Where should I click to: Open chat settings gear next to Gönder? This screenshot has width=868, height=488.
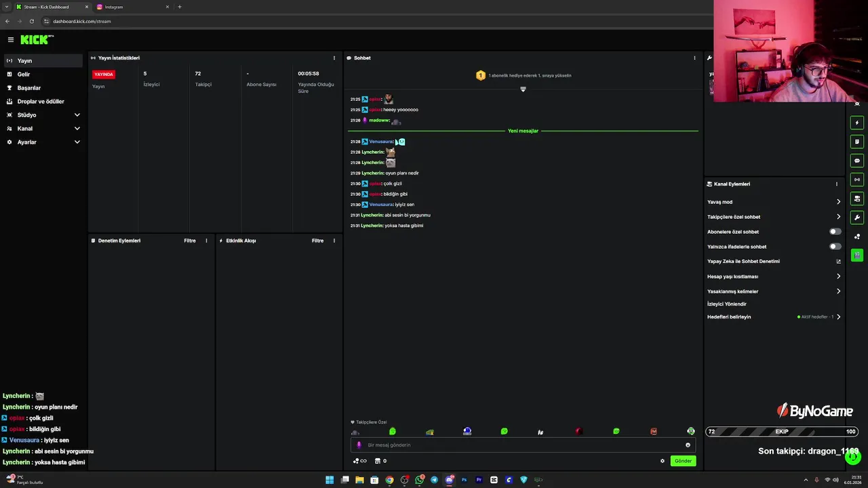(663, 461)
